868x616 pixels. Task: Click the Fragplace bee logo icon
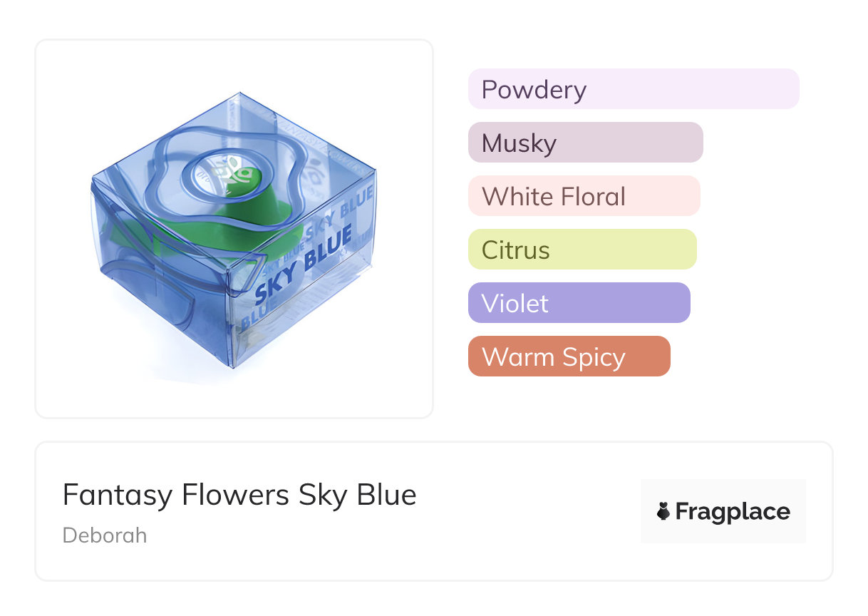tap(663, 511)
